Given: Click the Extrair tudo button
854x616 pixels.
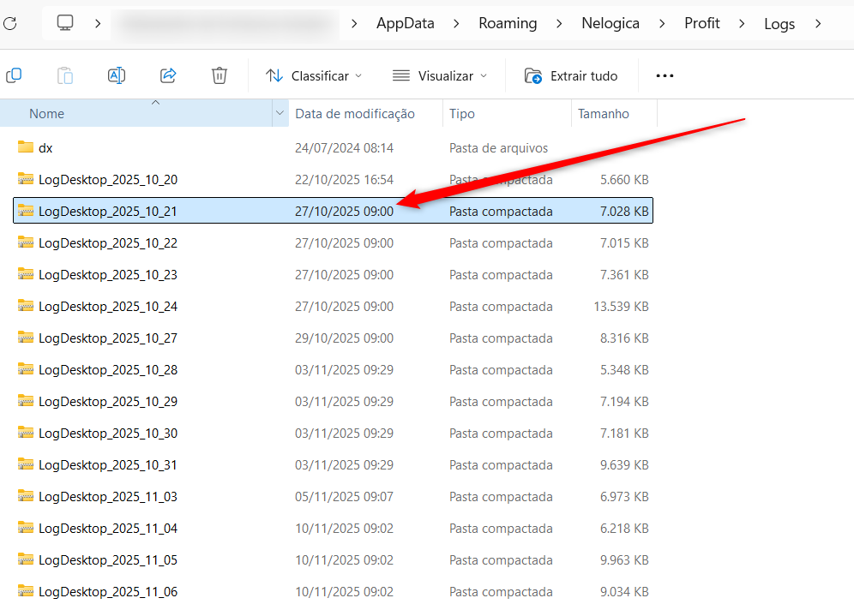Looking at the screenshot, I should [x=571, y=75].
